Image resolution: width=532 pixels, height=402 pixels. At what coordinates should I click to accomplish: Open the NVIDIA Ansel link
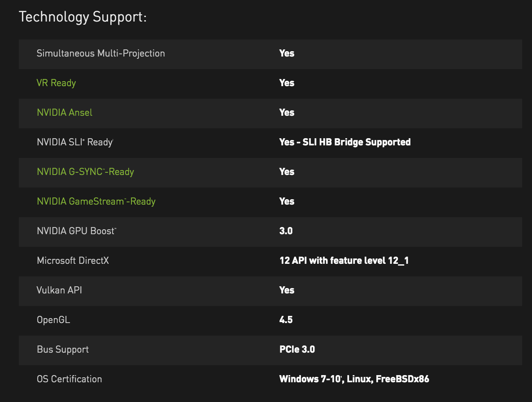tap(65, 113)
